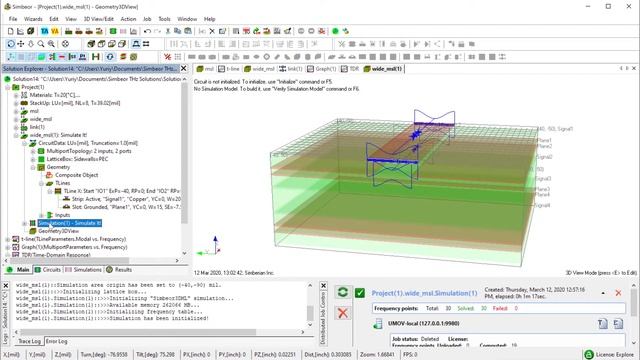Click the large green H icon
Viewport: 640px width, 360px height.
(x=96, y=57)
